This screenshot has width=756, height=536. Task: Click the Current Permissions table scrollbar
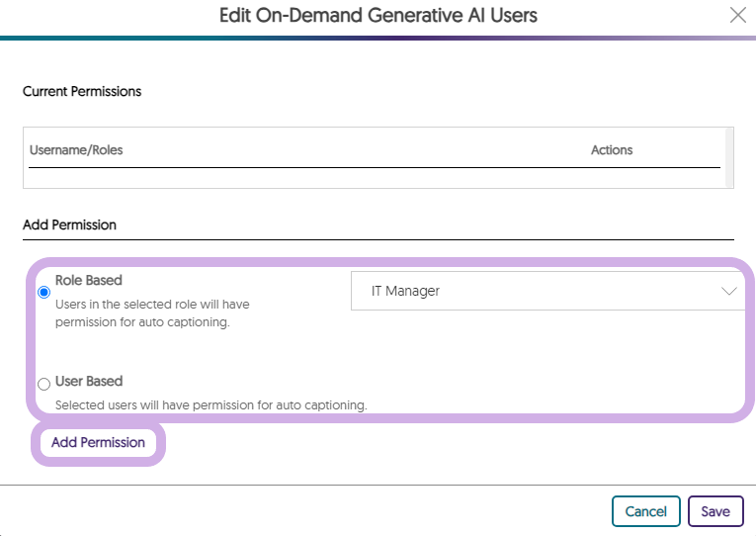(x=729, y=158)
